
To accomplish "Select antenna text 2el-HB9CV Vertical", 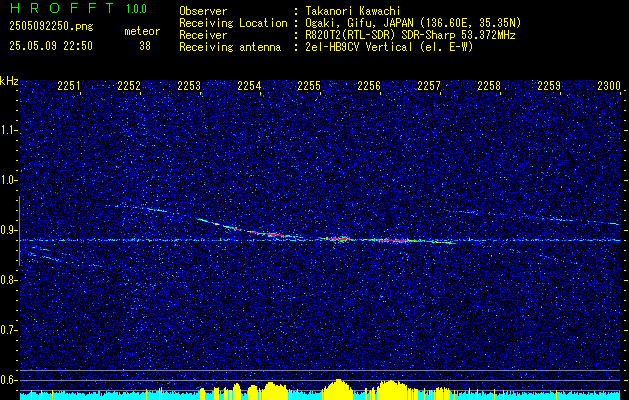I will 359,47.
